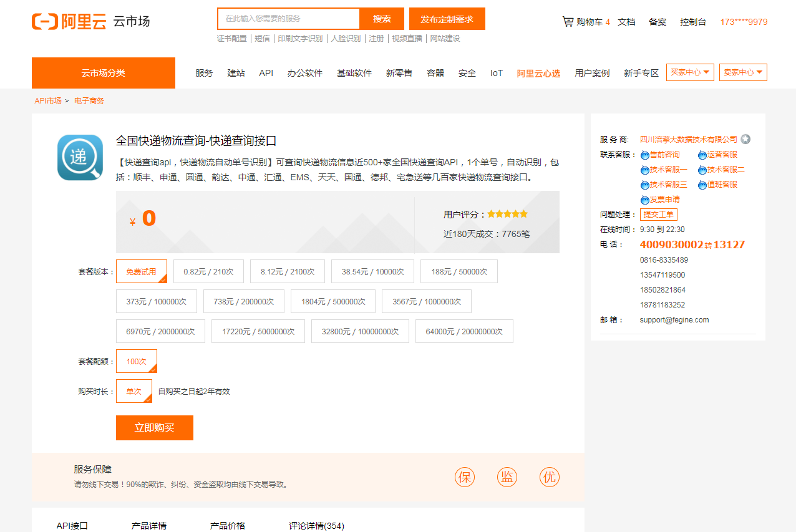Focus the service search input field

[x=289, y=19]
